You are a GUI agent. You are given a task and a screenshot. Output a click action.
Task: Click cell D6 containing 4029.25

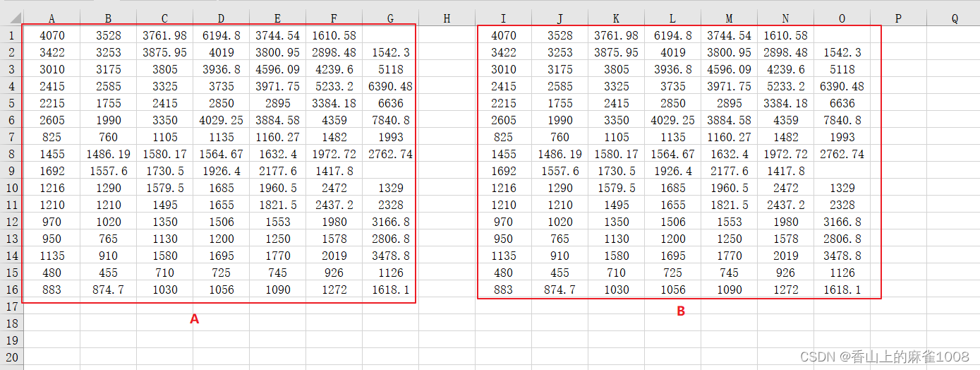coord(222,120)
